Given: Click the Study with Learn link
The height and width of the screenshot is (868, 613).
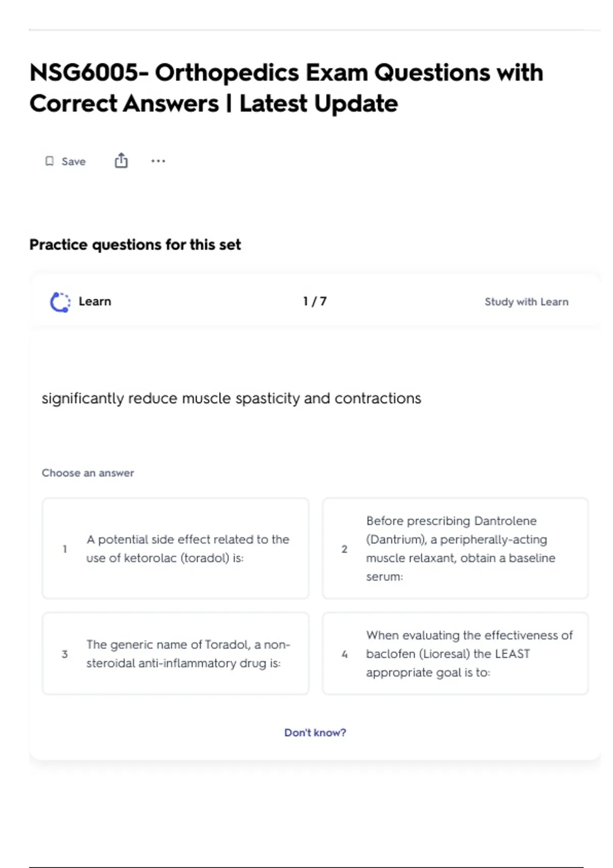Looking at the screenshot, I should pyautogui.click(x=526, y=302).
